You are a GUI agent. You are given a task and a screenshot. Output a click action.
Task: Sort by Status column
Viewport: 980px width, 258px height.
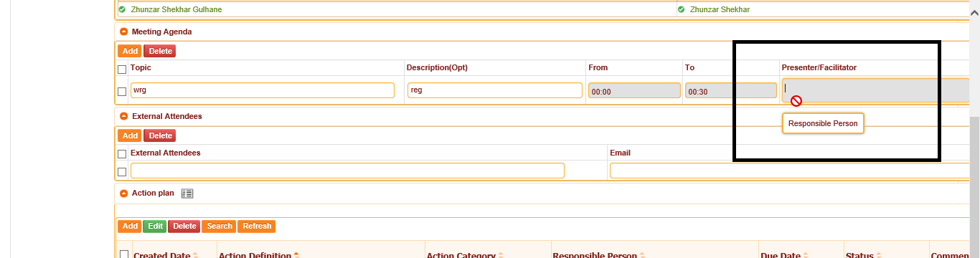coord(879,256)
